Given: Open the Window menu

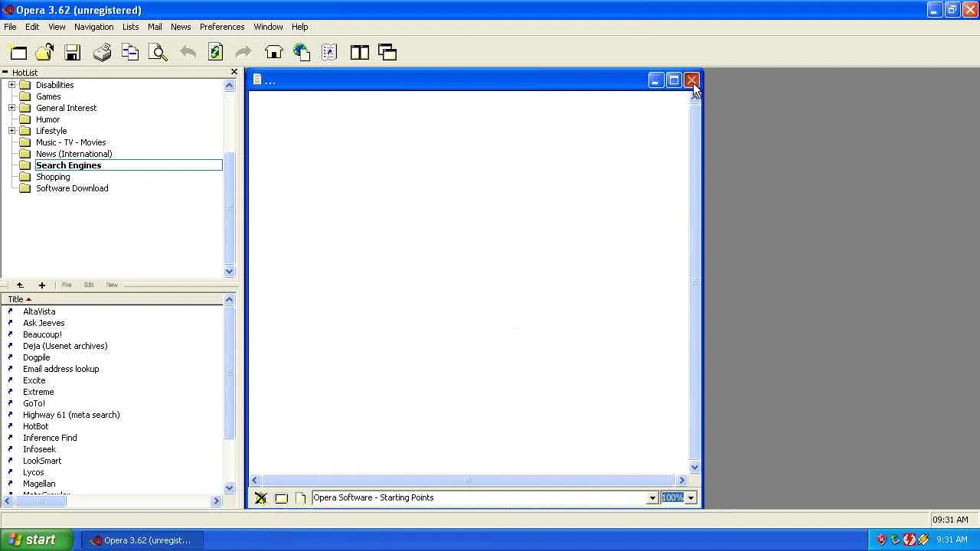Looking at the screenshot, I should point(268,27).
